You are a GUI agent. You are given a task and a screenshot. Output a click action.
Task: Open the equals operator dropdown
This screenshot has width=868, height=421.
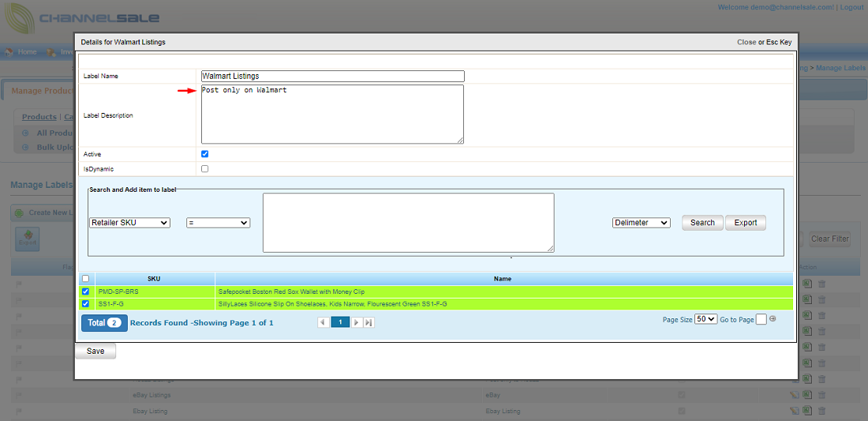(x=218, y=223)
